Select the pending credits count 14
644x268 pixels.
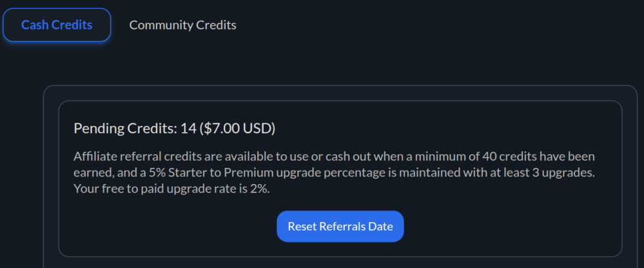188,129
